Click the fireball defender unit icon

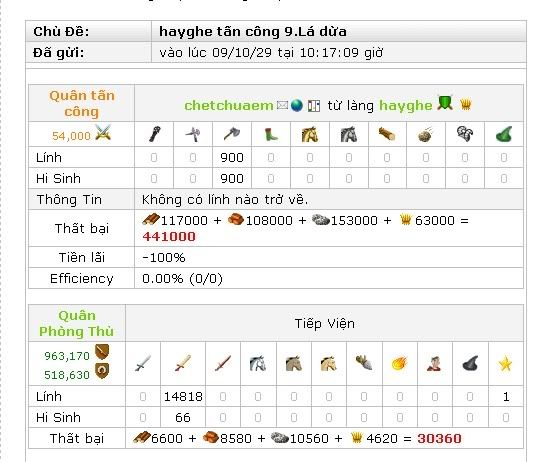pos(399,364)
